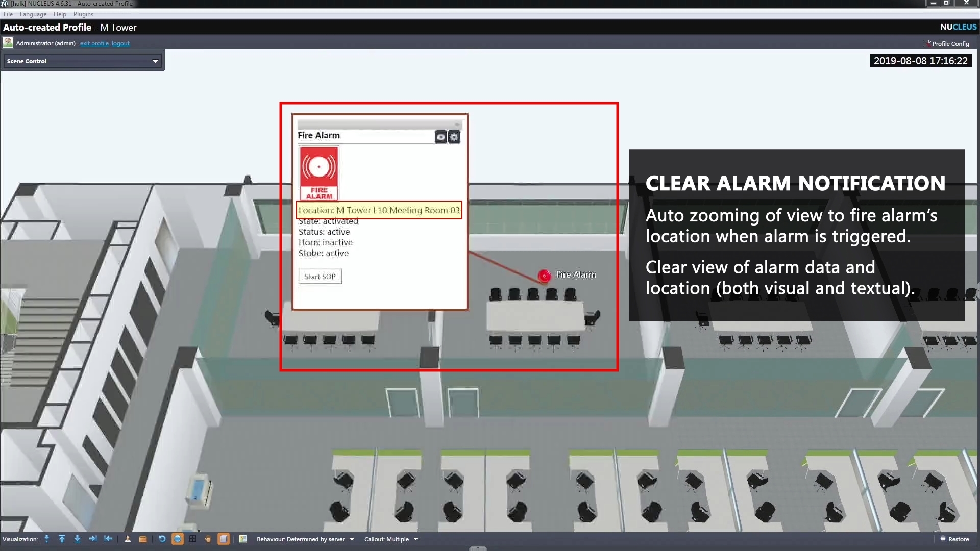Click the blue reset rotation icon
This screenshot has width=980, height=551.
[x=162, y=539]
